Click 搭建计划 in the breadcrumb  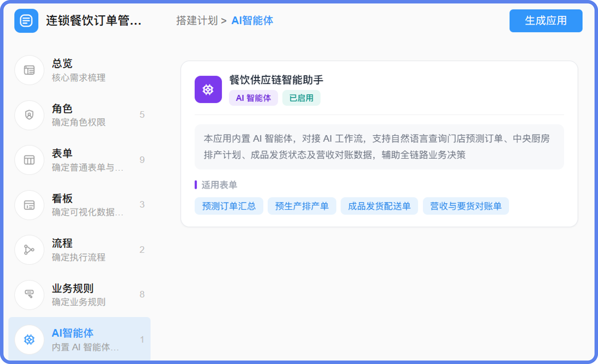[197, 20]
